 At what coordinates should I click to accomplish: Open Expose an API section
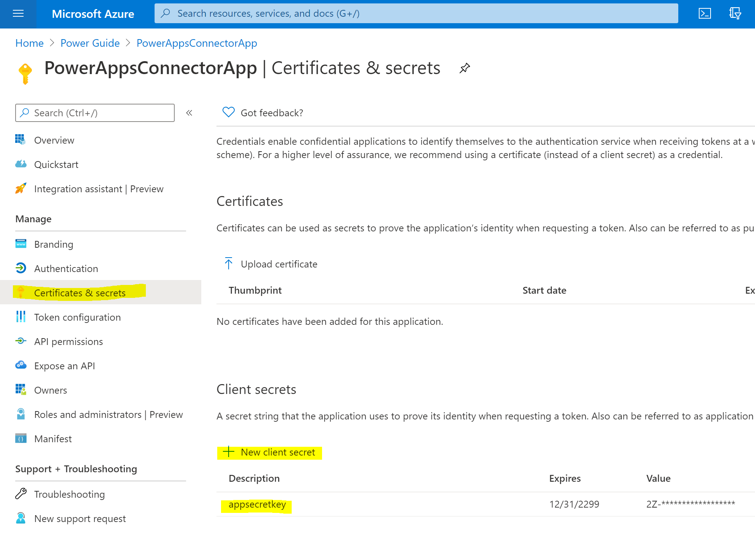pos(65,366)
